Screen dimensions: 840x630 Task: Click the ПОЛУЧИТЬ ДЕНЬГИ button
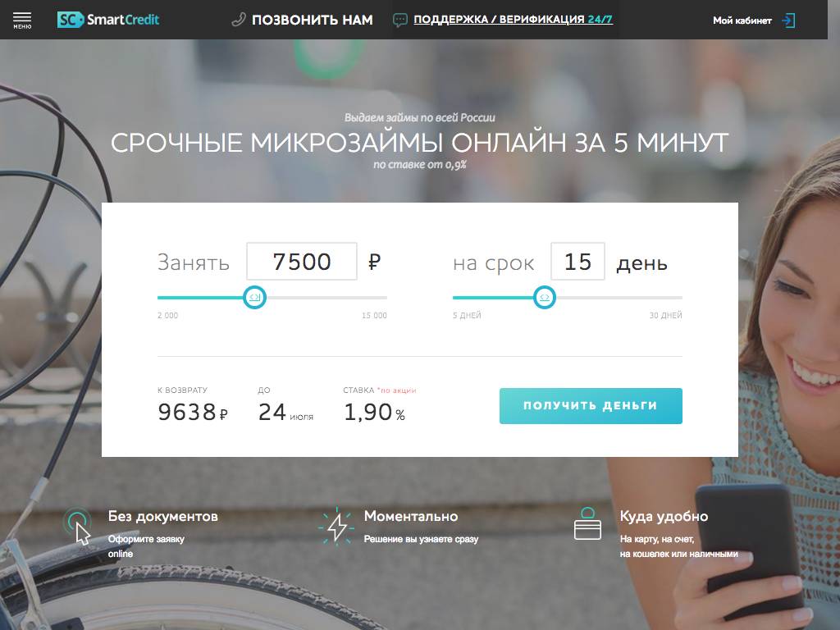(x=591, y=405)
